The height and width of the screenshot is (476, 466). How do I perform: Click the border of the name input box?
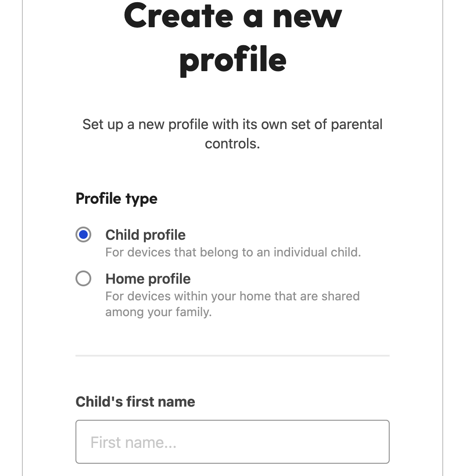[x=232, y=421]
